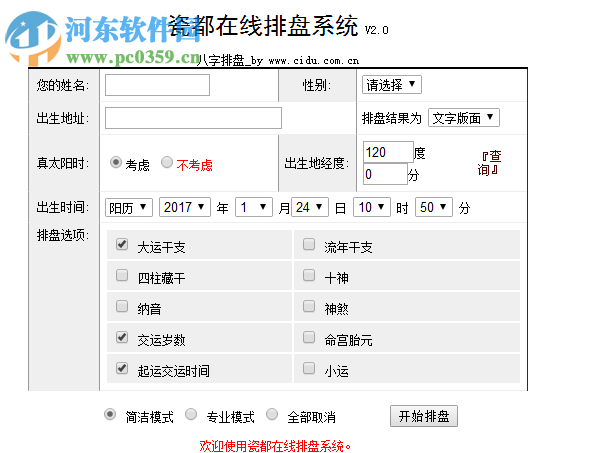
Task: Click the 排盘选项: label
Action: (63, 235)
